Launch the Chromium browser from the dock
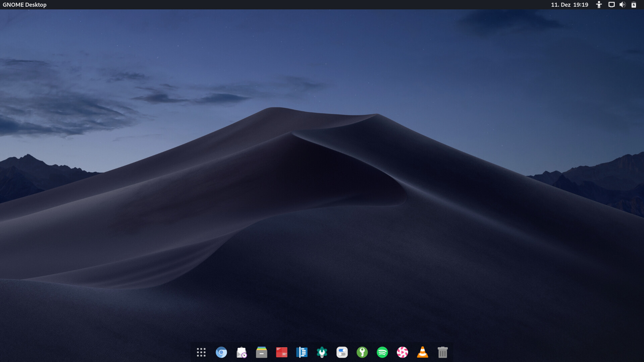644x362 pixels. point(221,352)
